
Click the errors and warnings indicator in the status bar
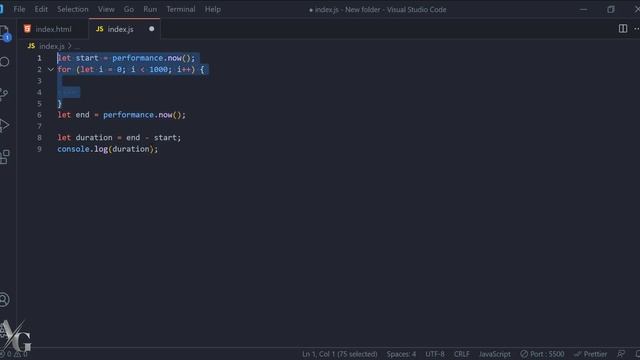[x=14, y=354]
